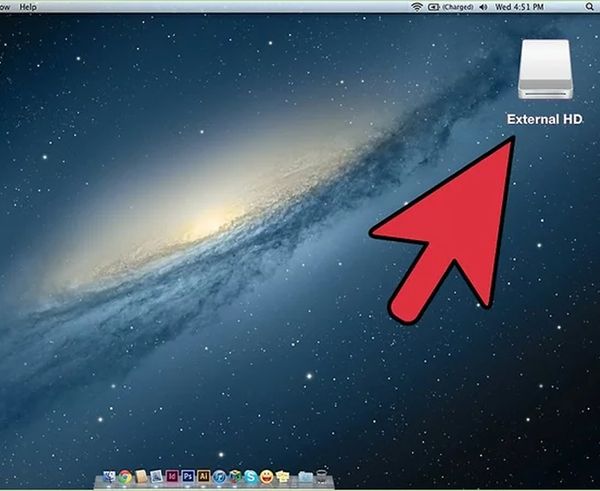Open the colorful cube app in the dock
Screen dimensions: 600x491
coord(234,476)
